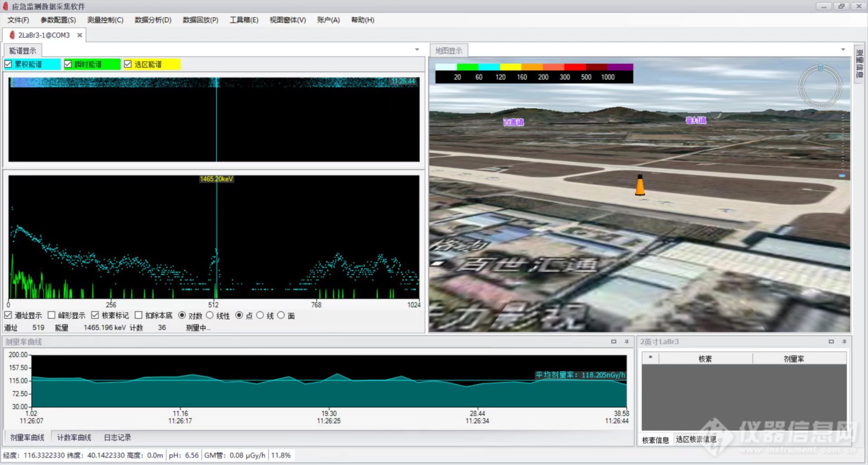
Task: Click the orange detector marker on the map
Action: [640, 185]
